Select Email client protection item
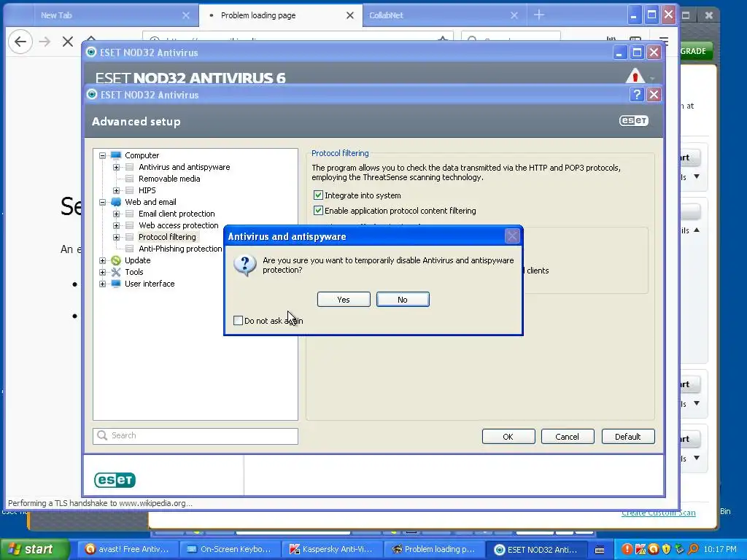The width and height of the screenshot is (747, 560). [177, 214]
